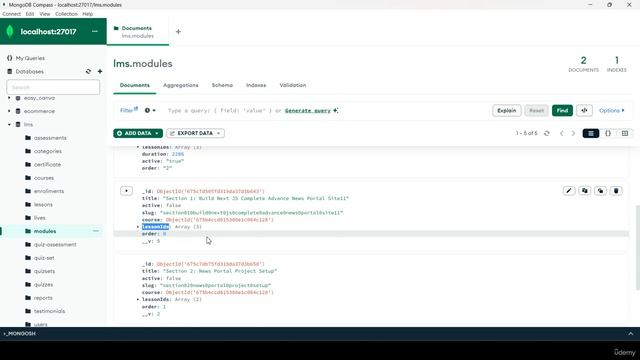
Task: Open the lessons collection
Action: pos(43,204)
